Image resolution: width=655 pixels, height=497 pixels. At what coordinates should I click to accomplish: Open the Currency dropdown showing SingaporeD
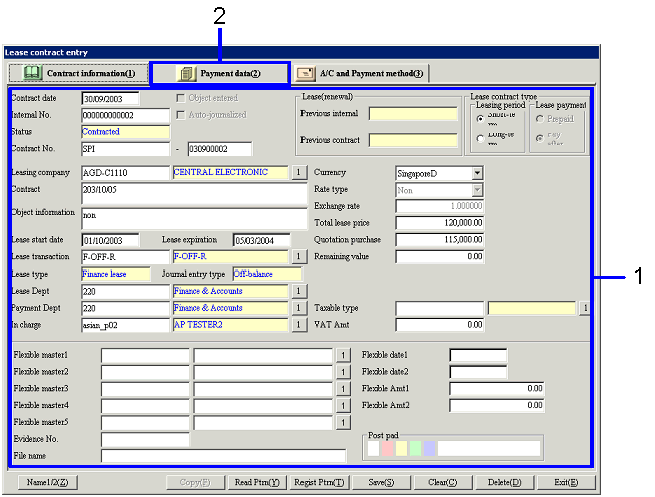point(477,173)
